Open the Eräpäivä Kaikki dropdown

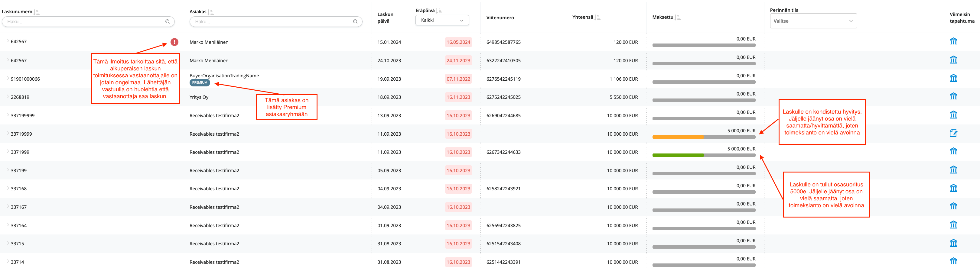442,21
